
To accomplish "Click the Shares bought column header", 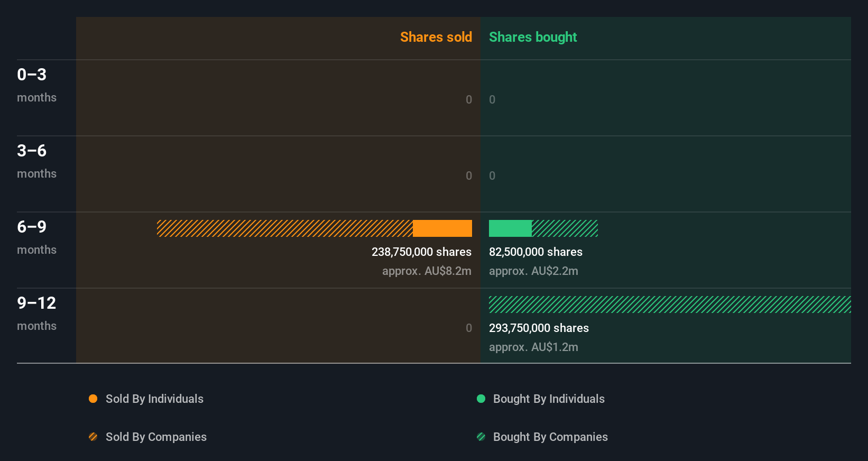I will click(x=533, y=37).
